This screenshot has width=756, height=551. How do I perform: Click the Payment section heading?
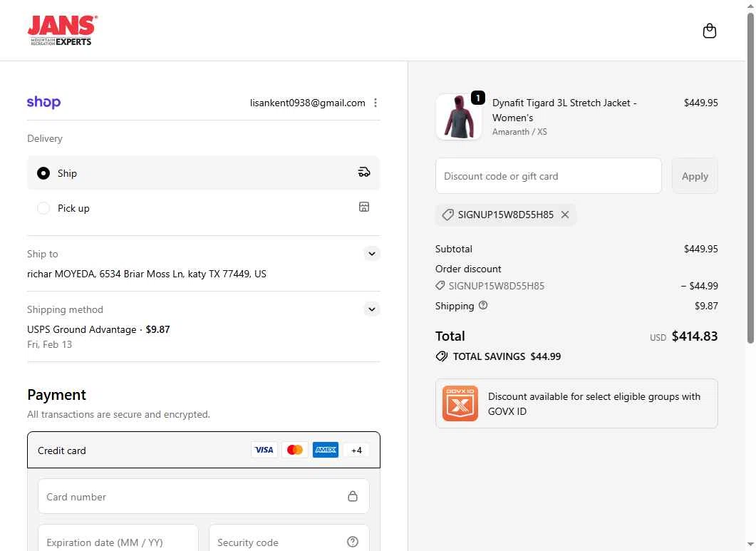coord(57,395)
